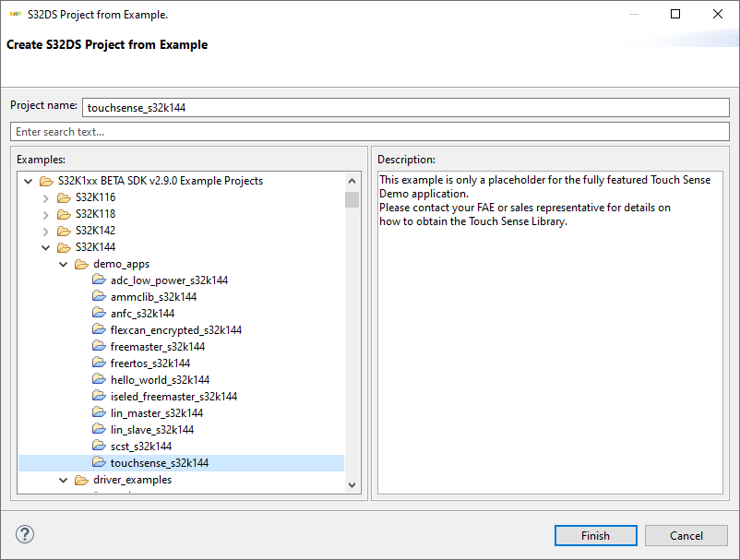Click the scst_s32k144 folder icon
Screen dimensions: 740x560
click(x=99, y=446)
